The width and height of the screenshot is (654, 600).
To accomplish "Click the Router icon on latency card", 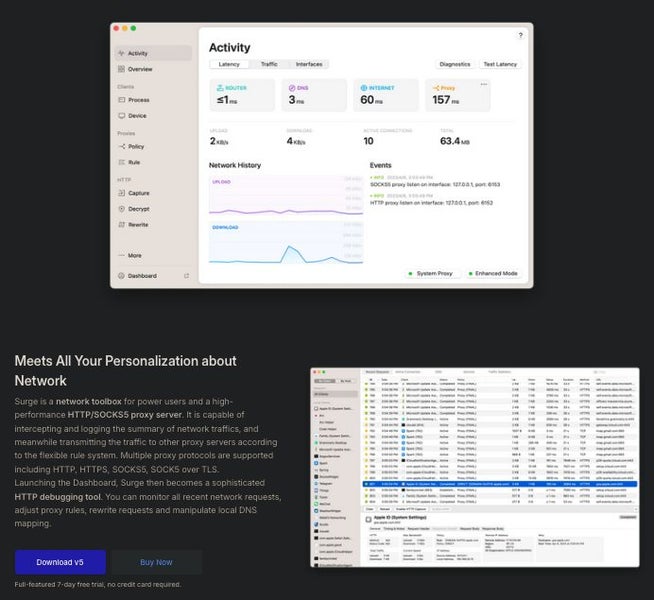I will pos(220,88).
